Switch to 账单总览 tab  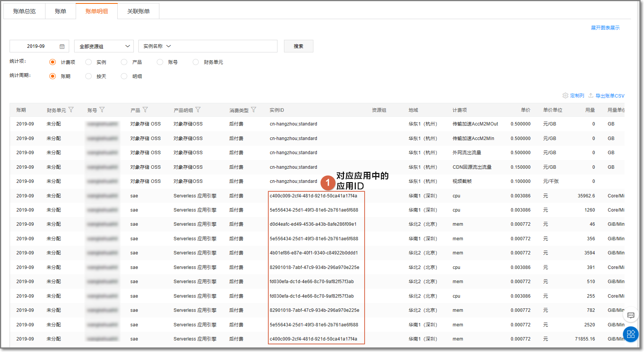click(x=24, y=11)
